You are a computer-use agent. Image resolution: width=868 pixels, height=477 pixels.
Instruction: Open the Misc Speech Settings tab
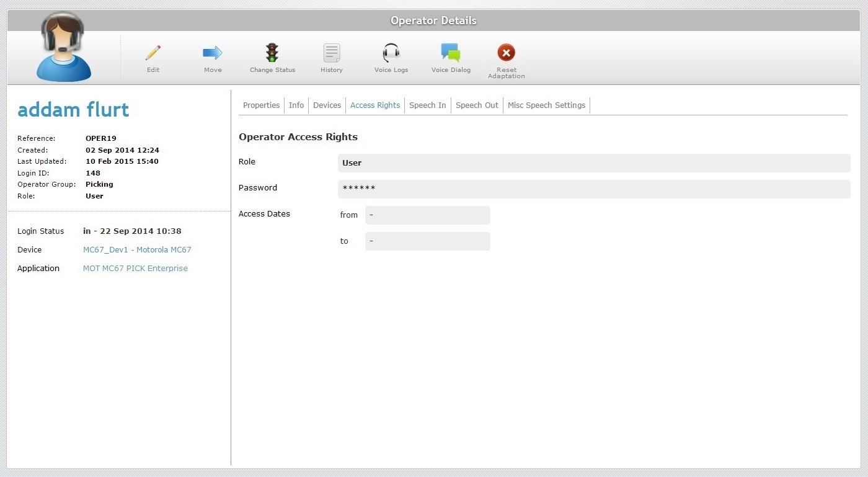point(546,105)
